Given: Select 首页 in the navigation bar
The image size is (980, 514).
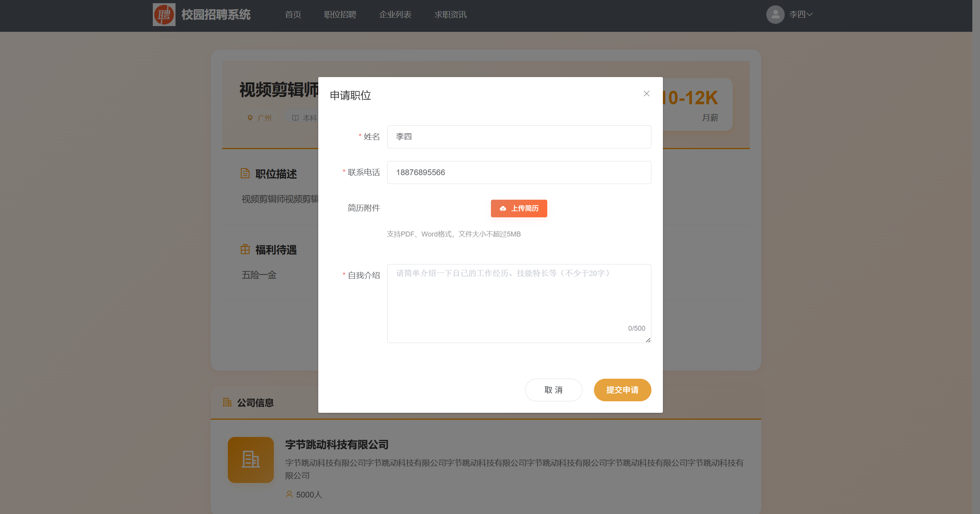Looking at the screenshot, I should 293,14.
